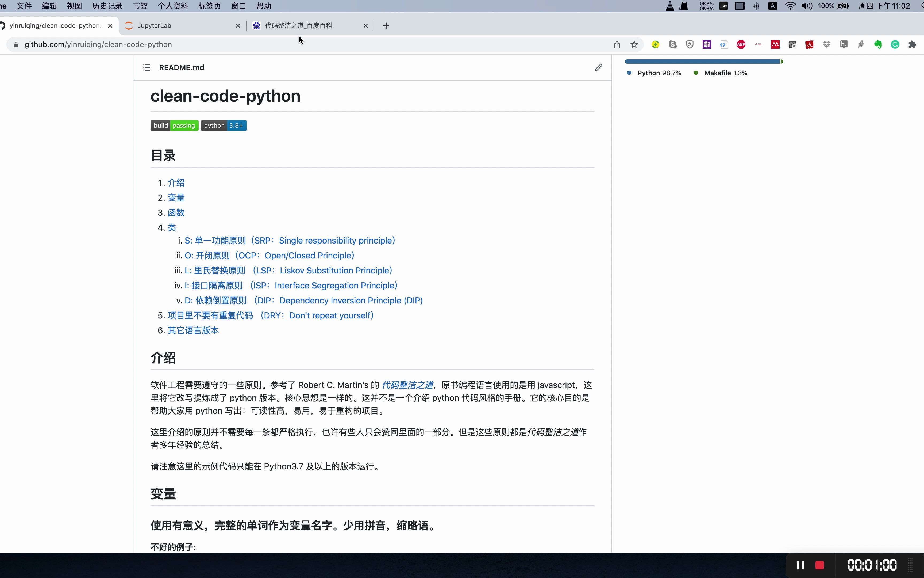Open the S: 单一功能原则 (SRP) link

pyautogui.click(x=290, y=241)
